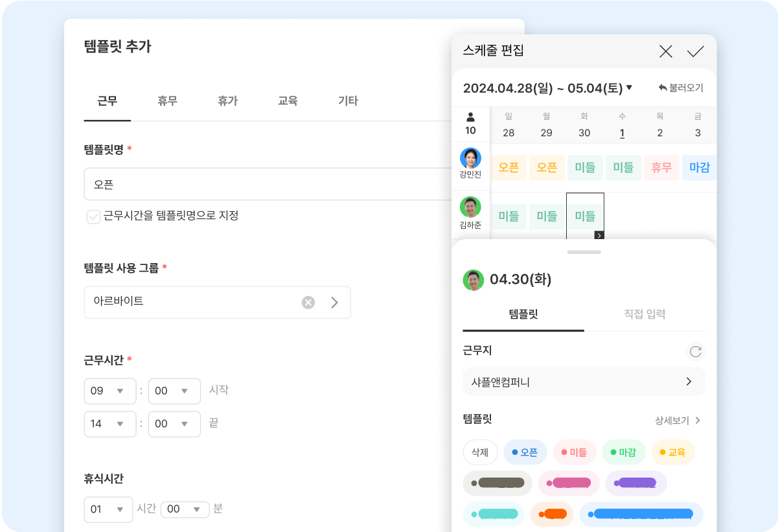Select 김하준 profile avatar in schedule

[470, 207]
